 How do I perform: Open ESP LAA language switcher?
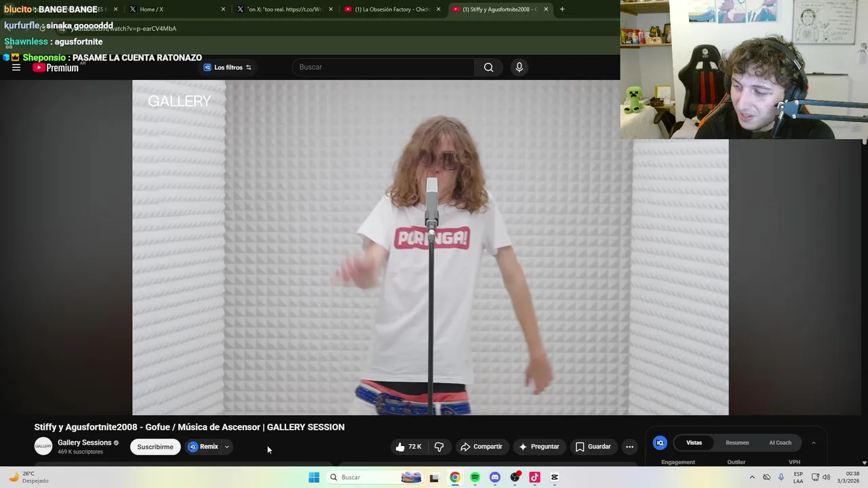tap(798, 477)
